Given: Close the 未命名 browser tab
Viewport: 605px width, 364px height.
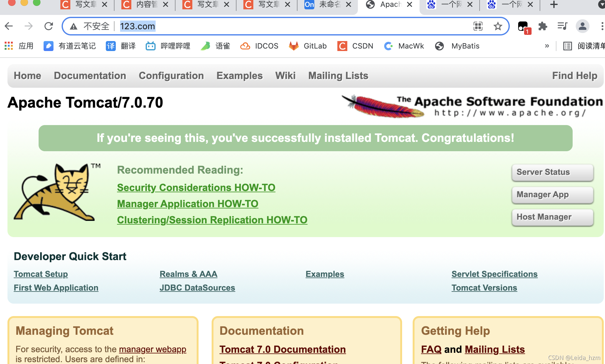Looking at the screenshot, I should [349, 5].
